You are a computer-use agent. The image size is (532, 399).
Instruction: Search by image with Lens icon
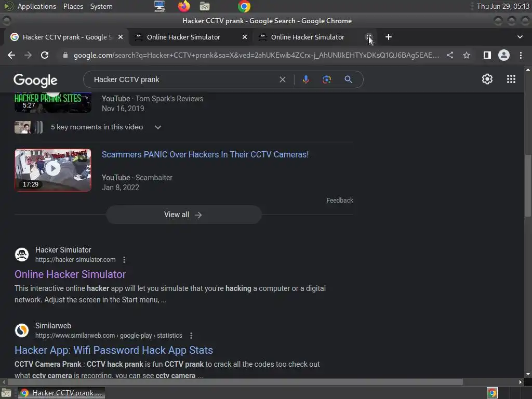click(x=327, y=79)
